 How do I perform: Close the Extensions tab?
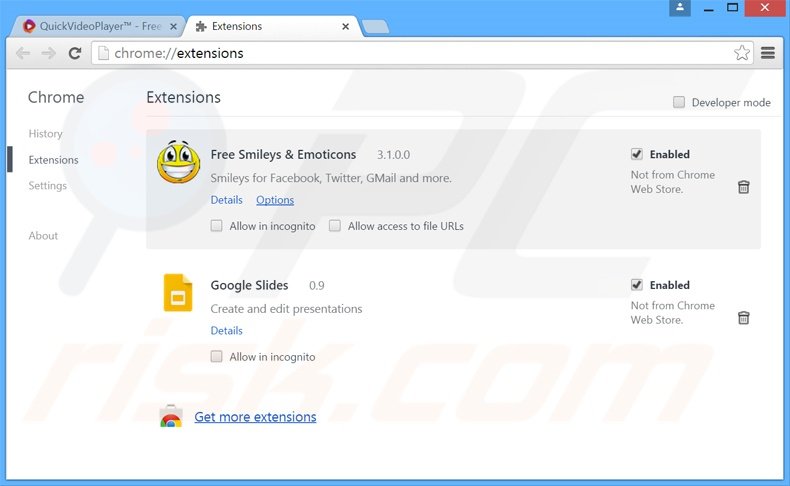coord(346,27)
